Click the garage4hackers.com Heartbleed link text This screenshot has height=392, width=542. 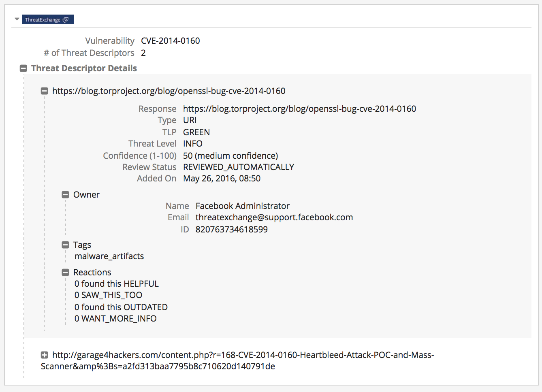tap(243, 355)
